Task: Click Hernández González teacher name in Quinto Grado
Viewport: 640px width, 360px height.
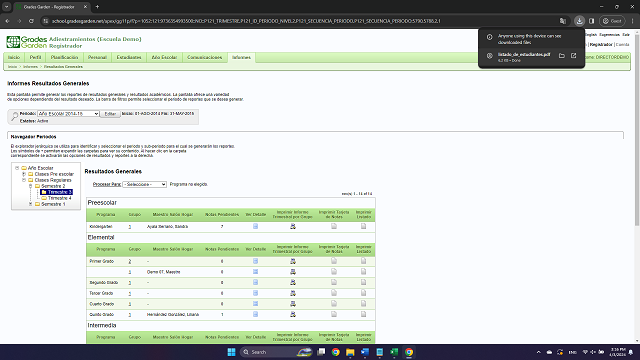Action: (173, 315)
